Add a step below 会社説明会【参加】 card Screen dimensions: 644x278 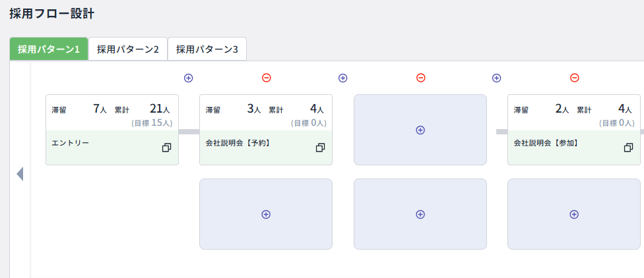click(574, 214)
